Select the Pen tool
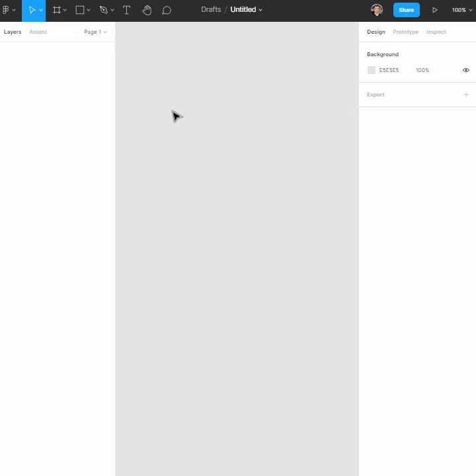Image resolution: width=476 pixels, height=476 pixels. coord(104,10)
